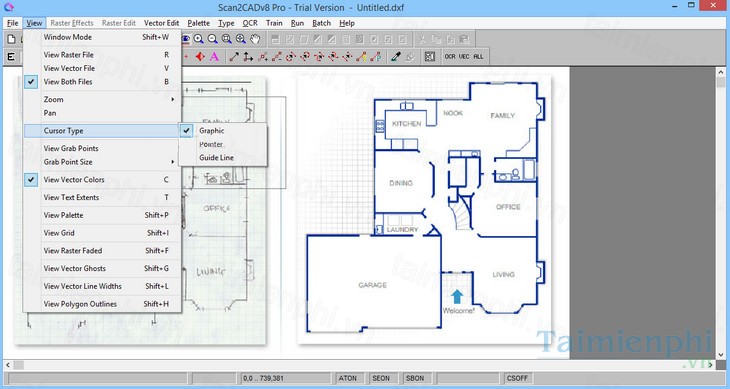Choose the Graphic cursor type

[x=223, y=131]
